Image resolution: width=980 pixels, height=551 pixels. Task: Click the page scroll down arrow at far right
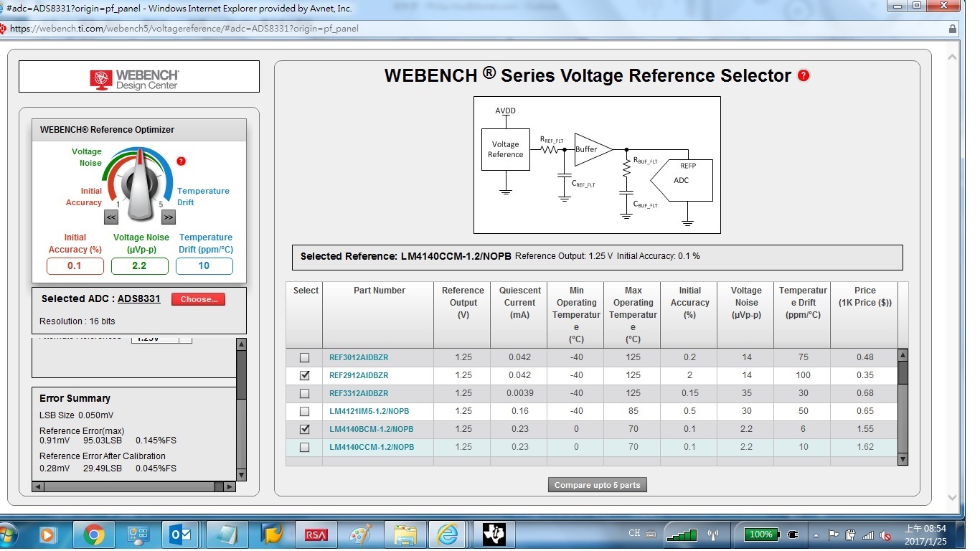pyautogui.click(x=952, y=496)
